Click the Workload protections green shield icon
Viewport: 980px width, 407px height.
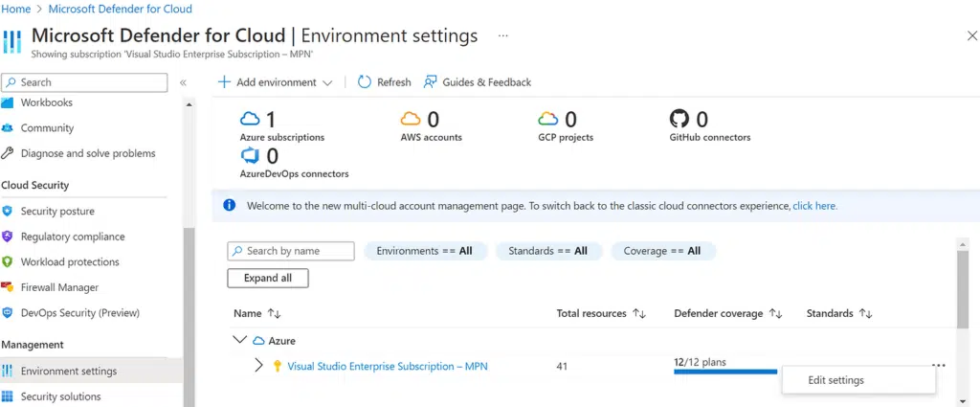pyautogui.click(x=8, y=262)
